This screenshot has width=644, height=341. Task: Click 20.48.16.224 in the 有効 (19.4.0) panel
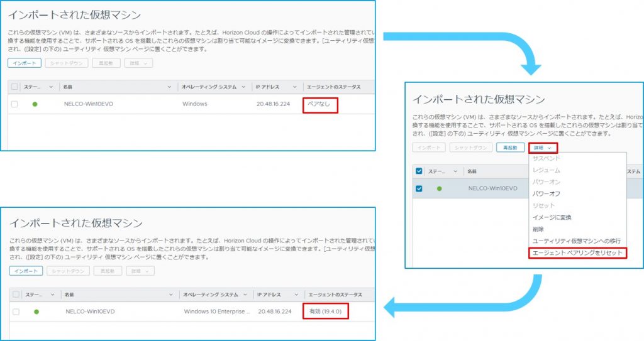pos(275,312)
